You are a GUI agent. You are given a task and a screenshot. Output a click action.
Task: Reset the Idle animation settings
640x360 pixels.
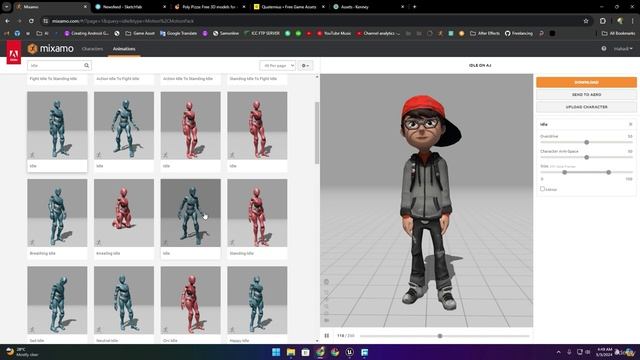coord(630,124)
